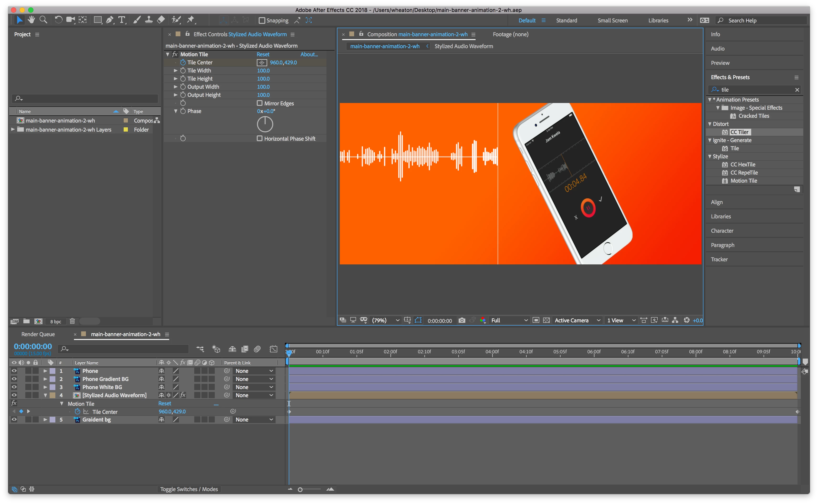This screenshot has width=818, height=504.
Task: Enable the Mirror Edges checkbox
Action: coord(260,103)
